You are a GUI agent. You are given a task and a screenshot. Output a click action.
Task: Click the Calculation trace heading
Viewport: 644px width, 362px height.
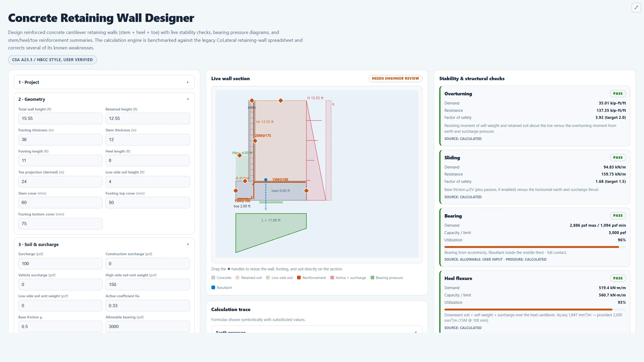(x=231, y=310)
